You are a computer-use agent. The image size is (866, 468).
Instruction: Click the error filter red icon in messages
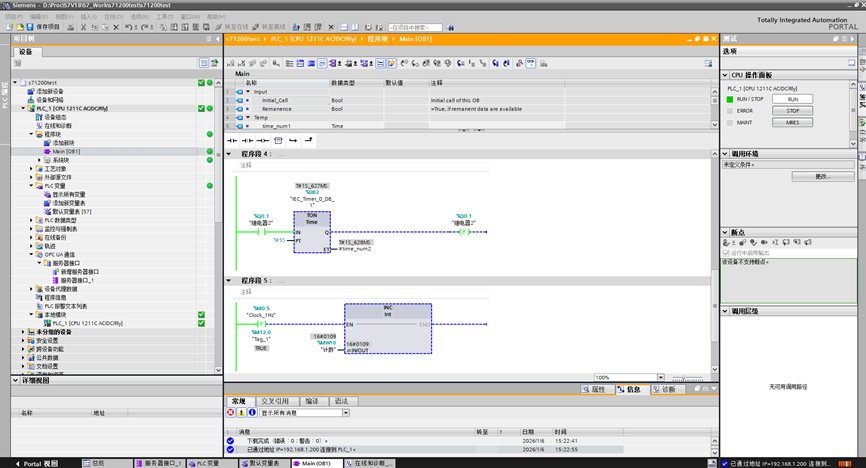pyautogui.click(x=231, y=413)
